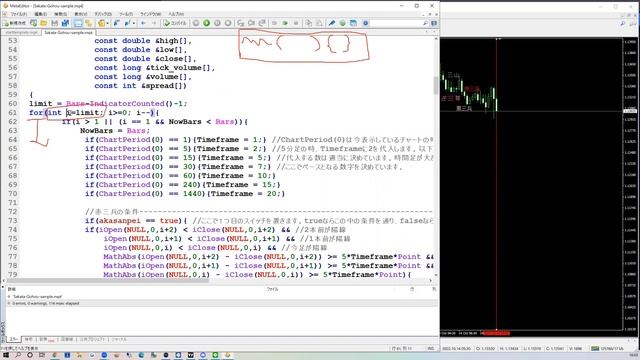This screenshot has height=360, width=640.
Task: Click the chat bubble icon beside search
Action: (x=434, y=24)
